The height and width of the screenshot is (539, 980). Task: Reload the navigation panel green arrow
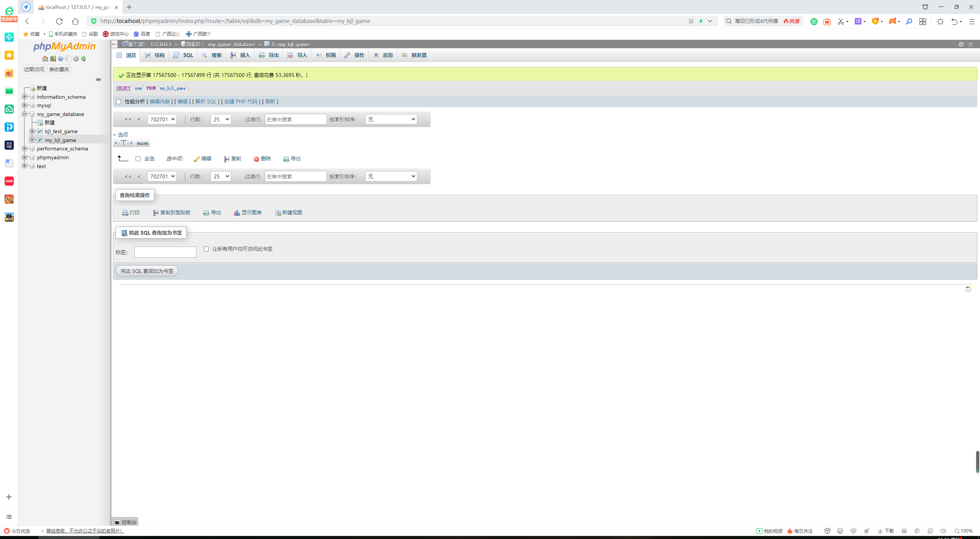[83, 59]
